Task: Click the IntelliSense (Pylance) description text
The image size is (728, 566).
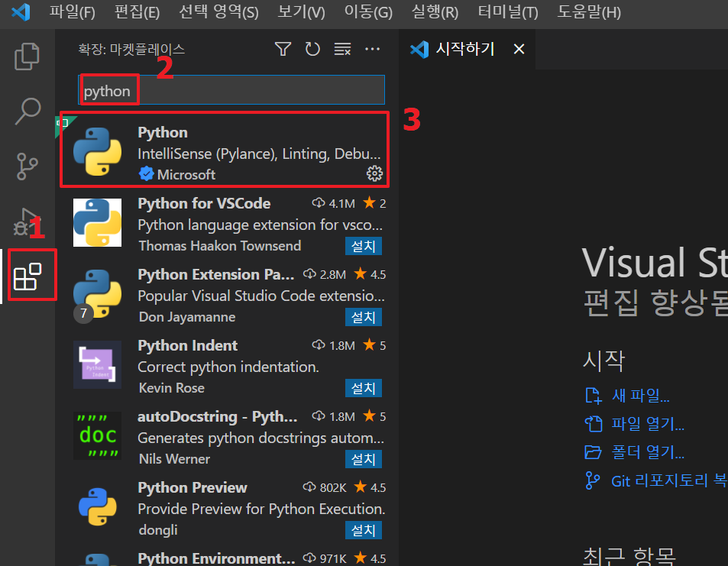Action: (x=259, y=154)
